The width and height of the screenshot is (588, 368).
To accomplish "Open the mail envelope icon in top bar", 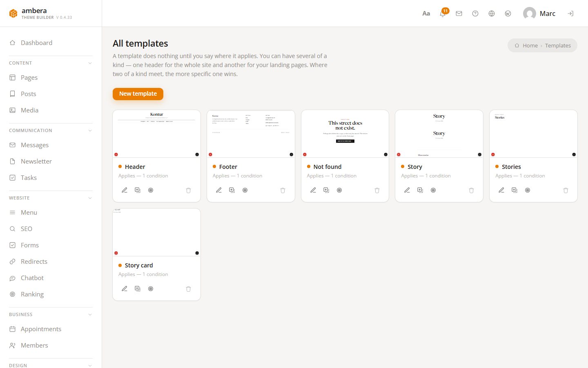I will 459,13.
